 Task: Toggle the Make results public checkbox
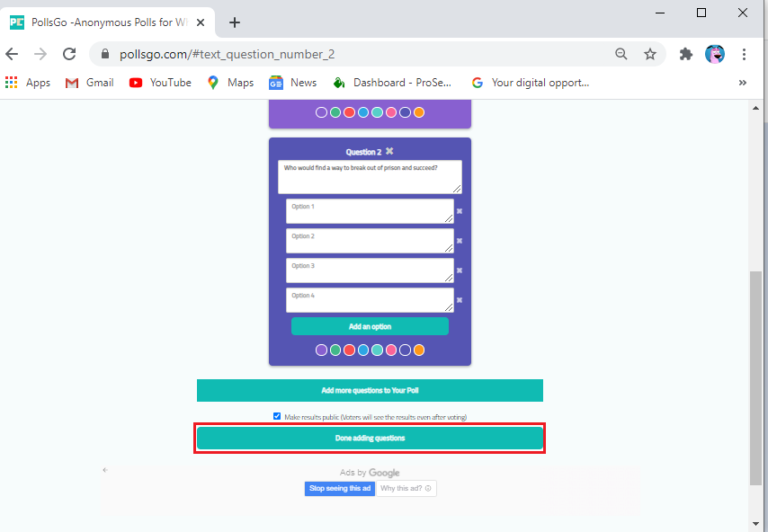click(277, 416)
